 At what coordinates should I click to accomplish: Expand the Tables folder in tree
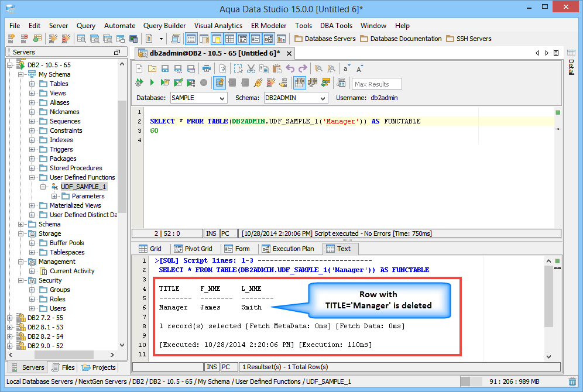(x=33, y=84)
